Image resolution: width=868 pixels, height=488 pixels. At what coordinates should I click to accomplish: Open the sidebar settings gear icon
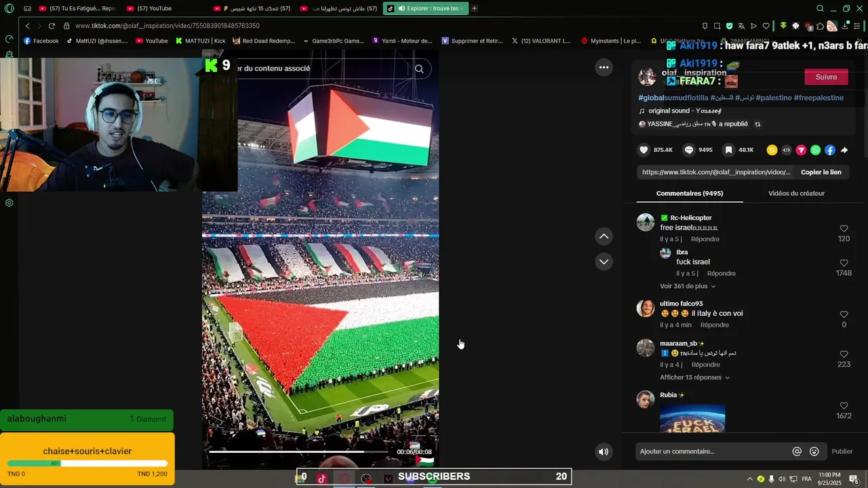click(x=9, y=203)
